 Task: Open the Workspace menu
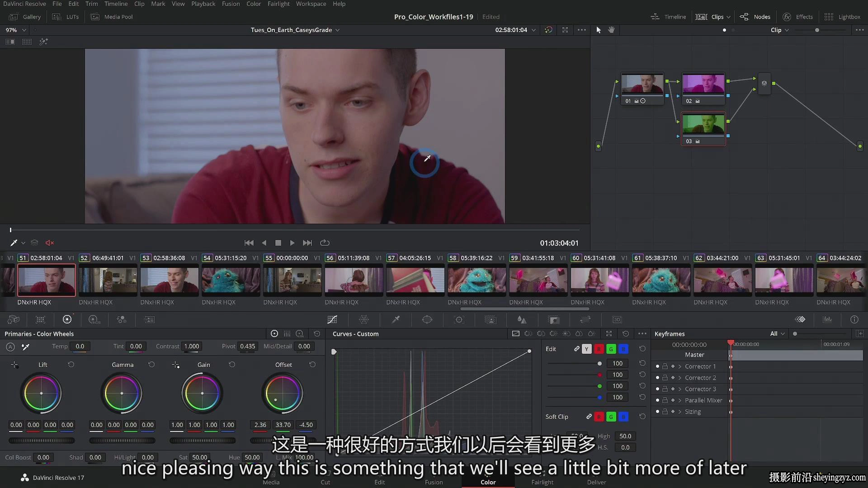coord(311,4)
